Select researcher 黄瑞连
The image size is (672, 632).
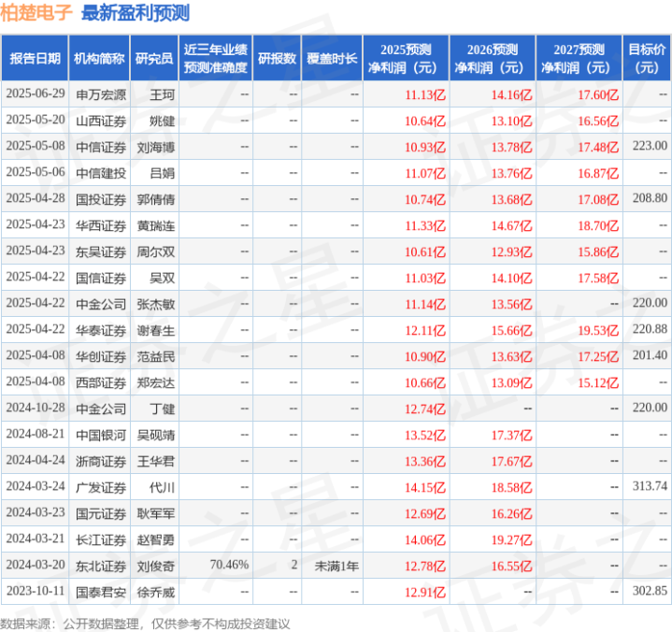[155, 225]
